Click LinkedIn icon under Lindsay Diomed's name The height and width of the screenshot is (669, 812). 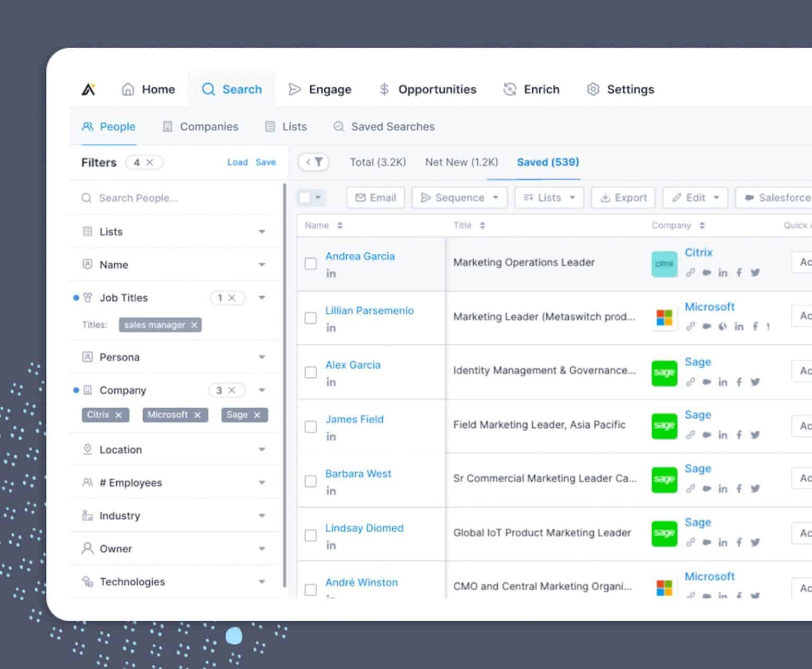(331, 545)
